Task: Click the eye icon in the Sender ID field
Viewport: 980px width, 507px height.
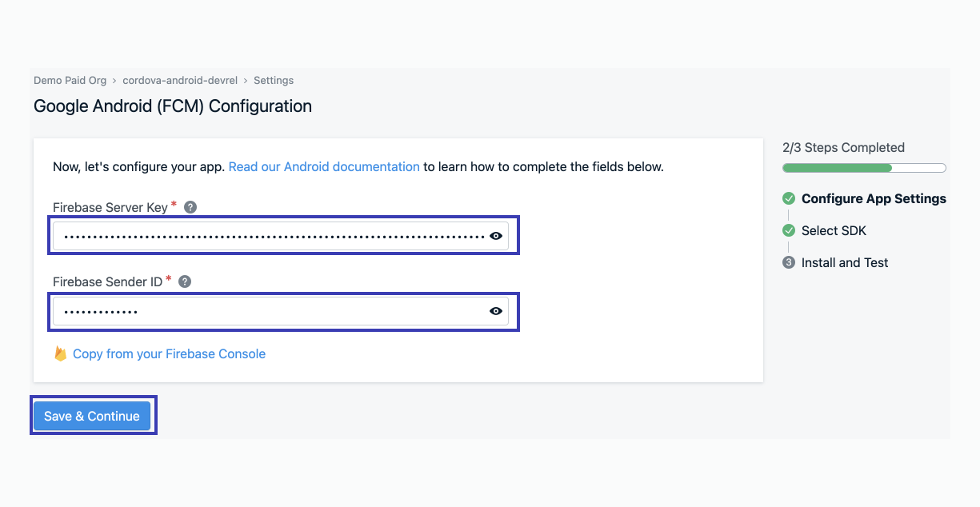Action: click(x=495, y=311)
